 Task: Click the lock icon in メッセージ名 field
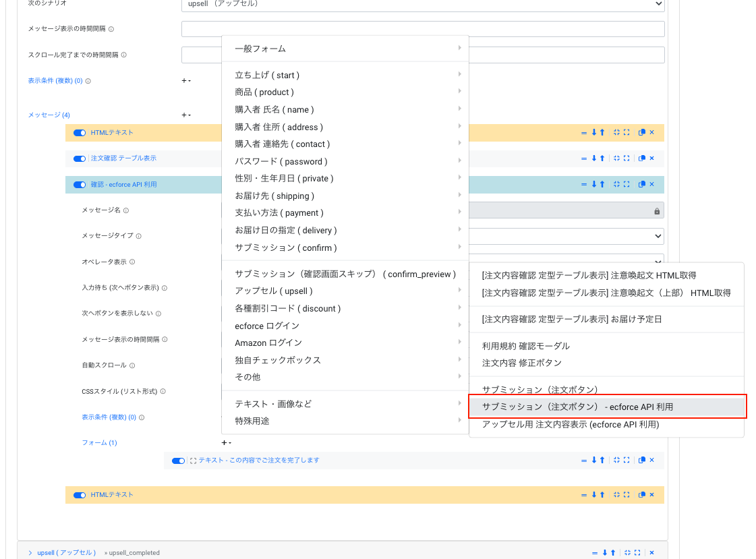pyautogui.click(x=656, y=211)
